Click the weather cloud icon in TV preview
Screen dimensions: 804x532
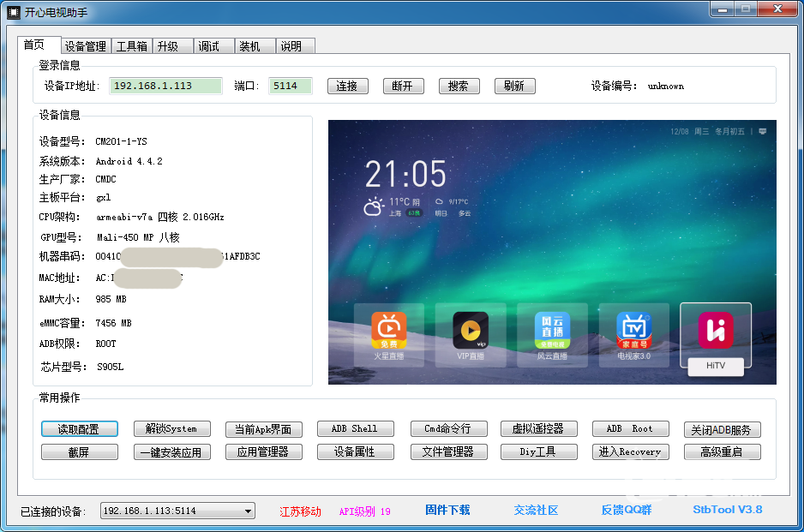[374, 206]
